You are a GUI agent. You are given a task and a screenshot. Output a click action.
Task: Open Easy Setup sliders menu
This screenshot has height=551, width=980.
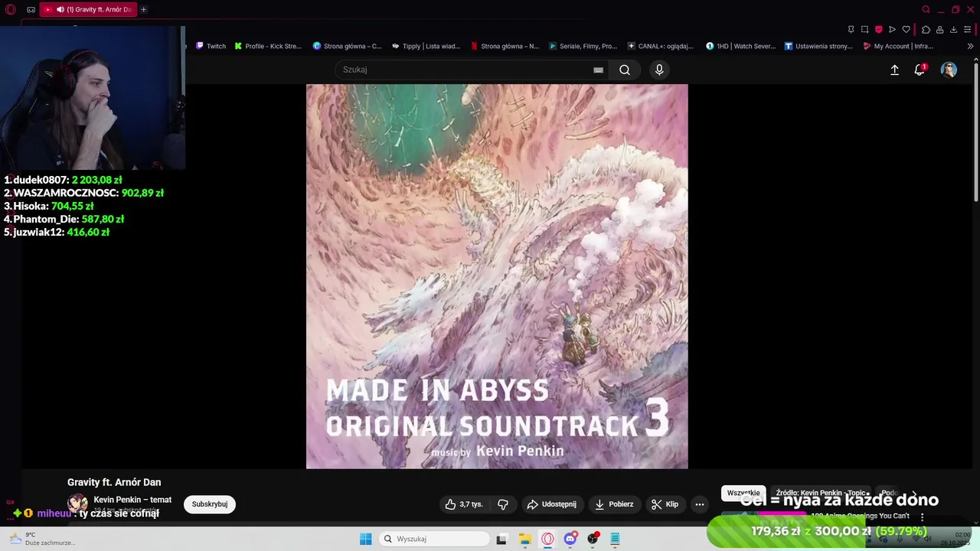968,30
